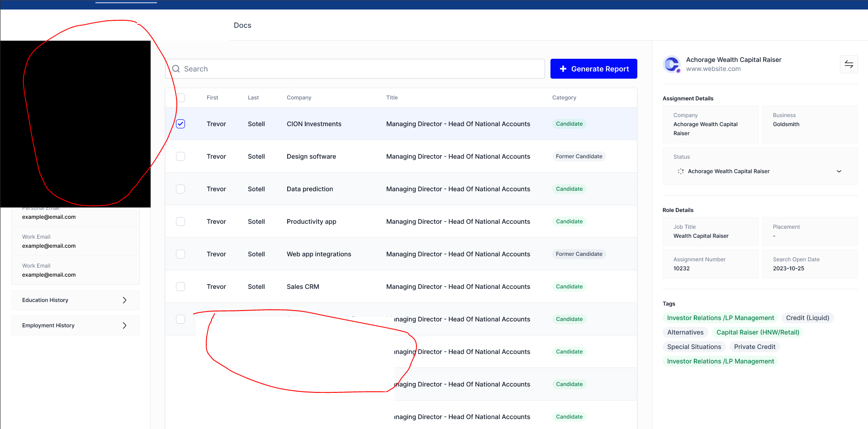The image size is (868, 429).
Task: Check the Design software row checkbox
Action: pyautogui.click(x=180, y=156)
